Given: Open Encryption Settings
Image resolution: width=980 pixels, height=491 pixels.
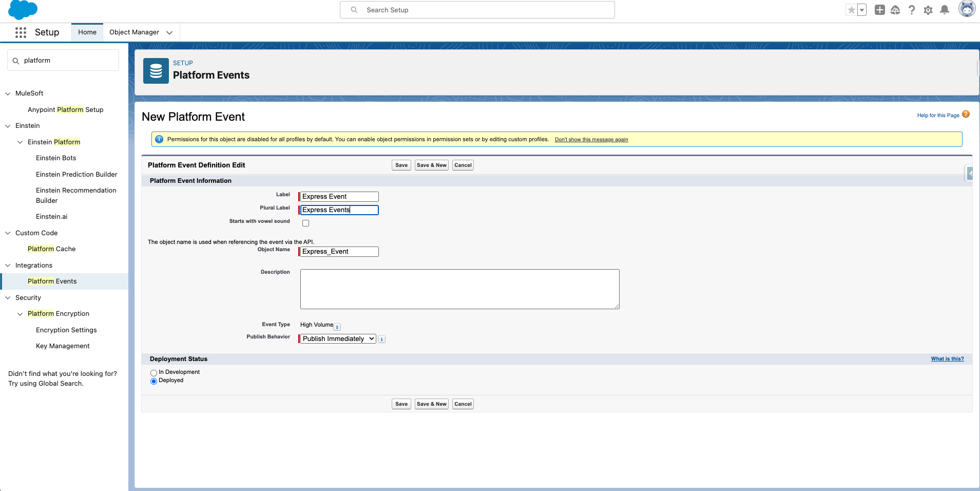Looking at the screenshot, I should (x=66, y=330).
